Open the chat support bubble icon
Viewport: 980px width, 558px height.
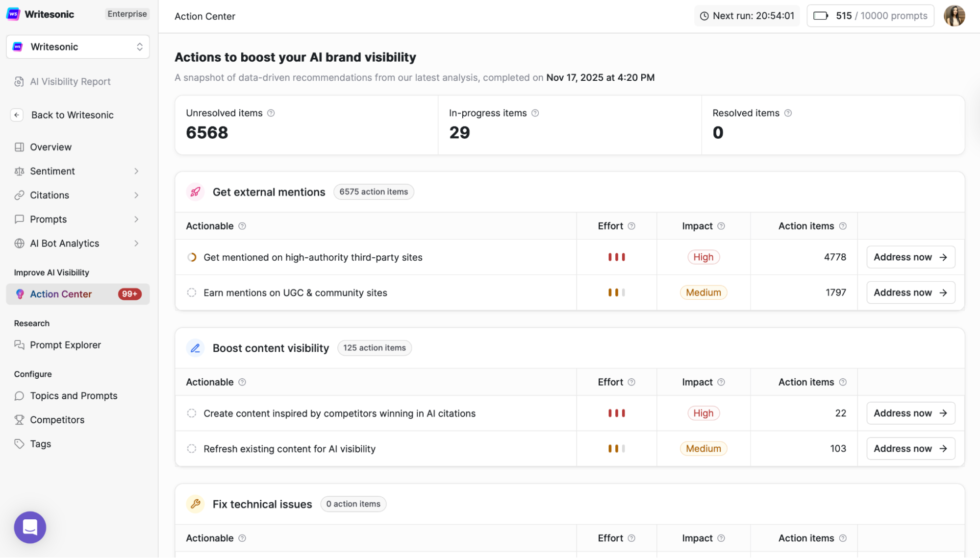pos(30,527)
